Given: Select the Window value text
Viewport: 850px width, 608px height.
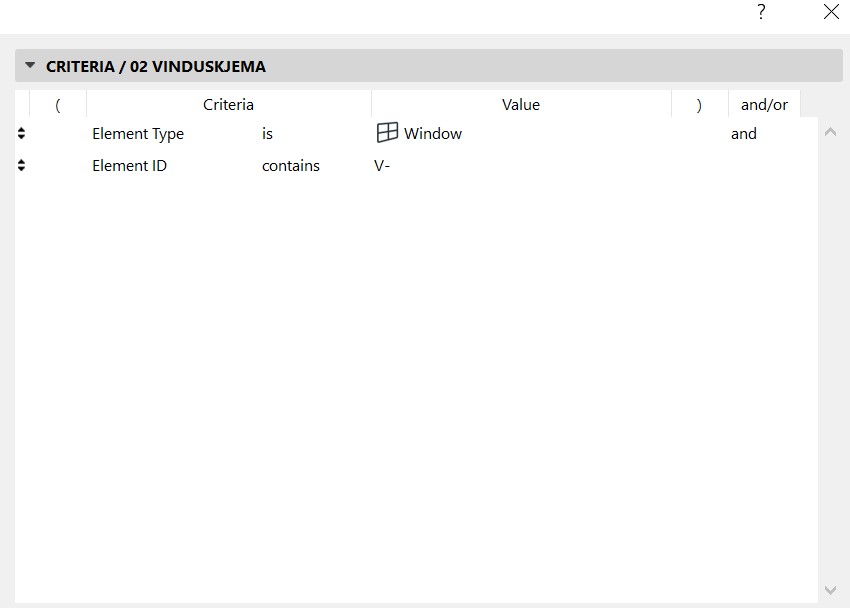Looking at the screenshot, I should (x=432, y=134).
